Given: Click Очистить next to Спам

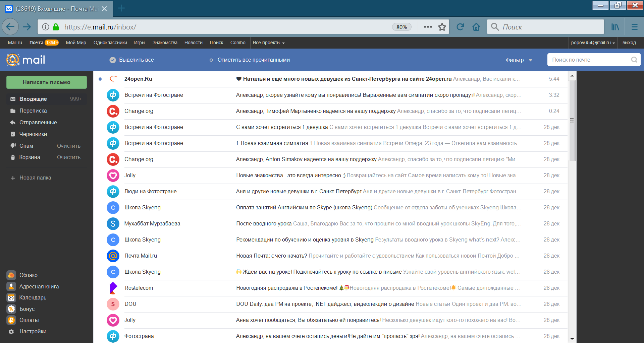Looking at the screenshot, I should [69, 146].
